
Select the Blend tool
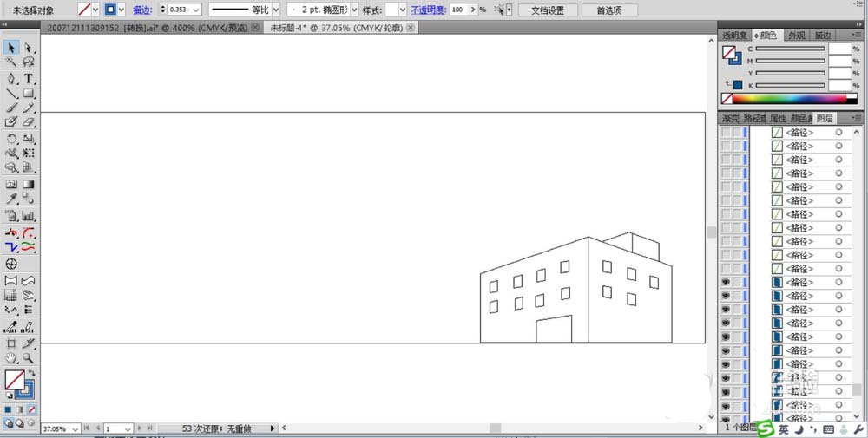tap(29, 199)
